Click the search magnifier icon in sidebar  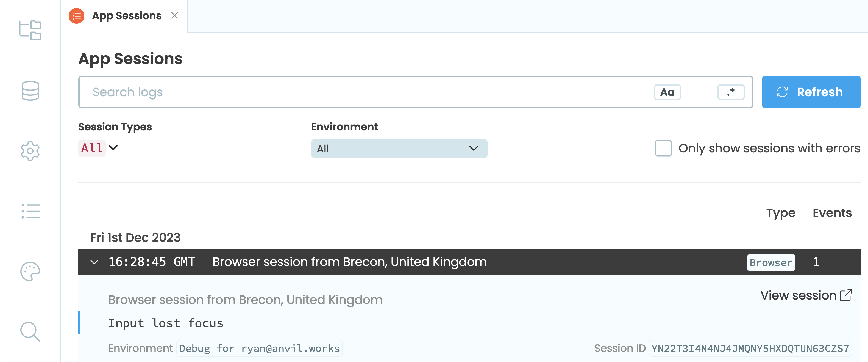30,332
